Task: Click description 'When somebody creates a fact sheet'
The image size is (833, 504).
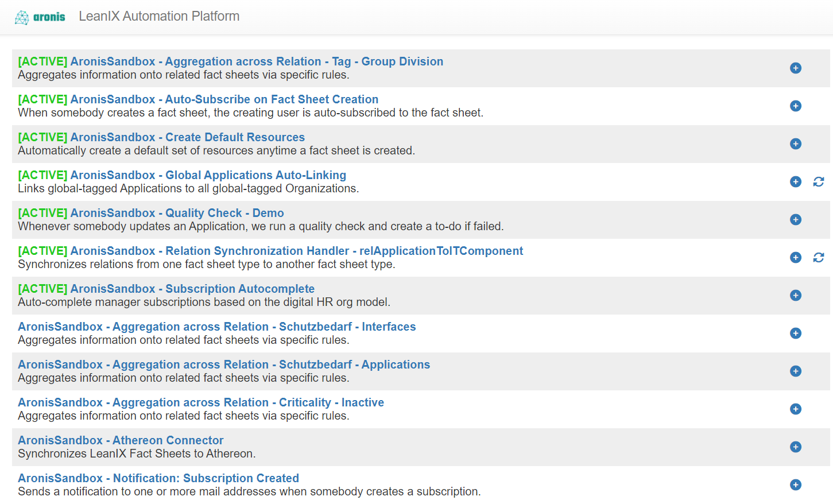Action: [x=251, y=113]
